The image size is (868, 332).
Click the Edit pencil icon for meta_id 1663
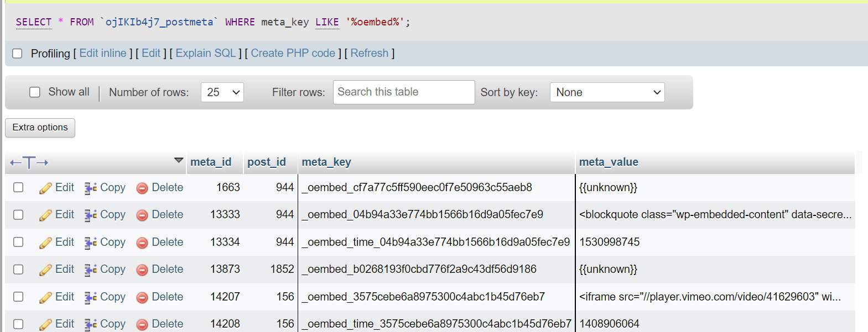45,188
